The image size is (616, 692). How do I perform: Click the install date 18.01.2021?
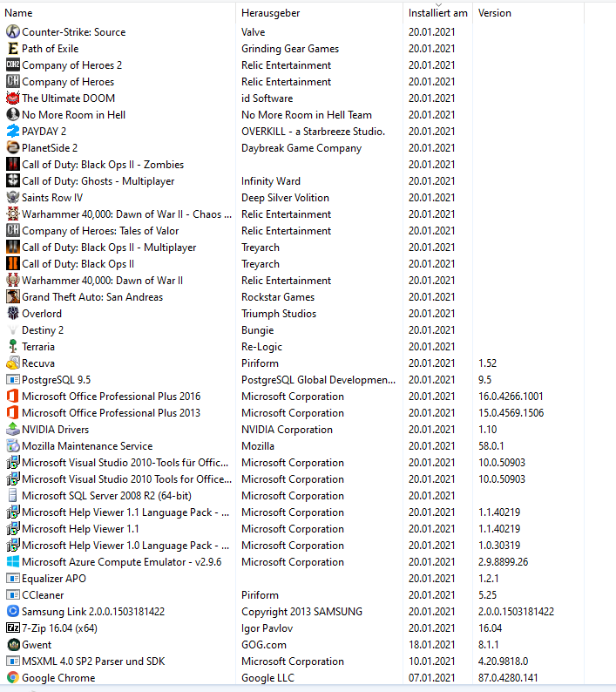point(431,644)
